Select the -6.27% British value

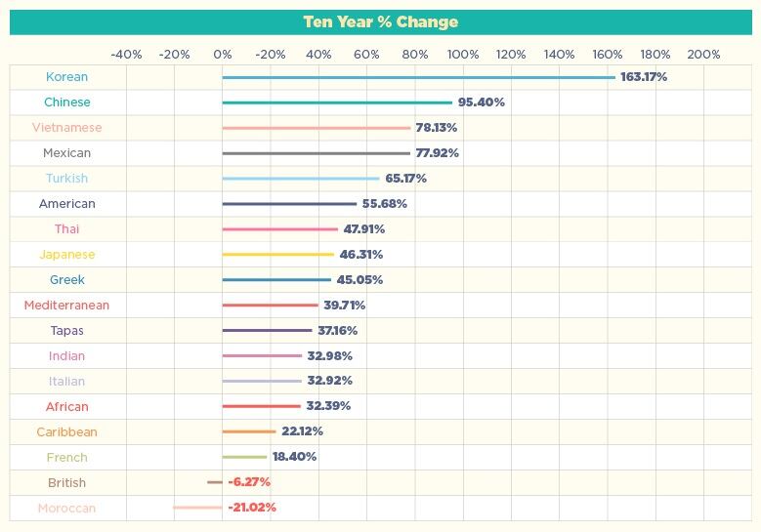[249, 482]
